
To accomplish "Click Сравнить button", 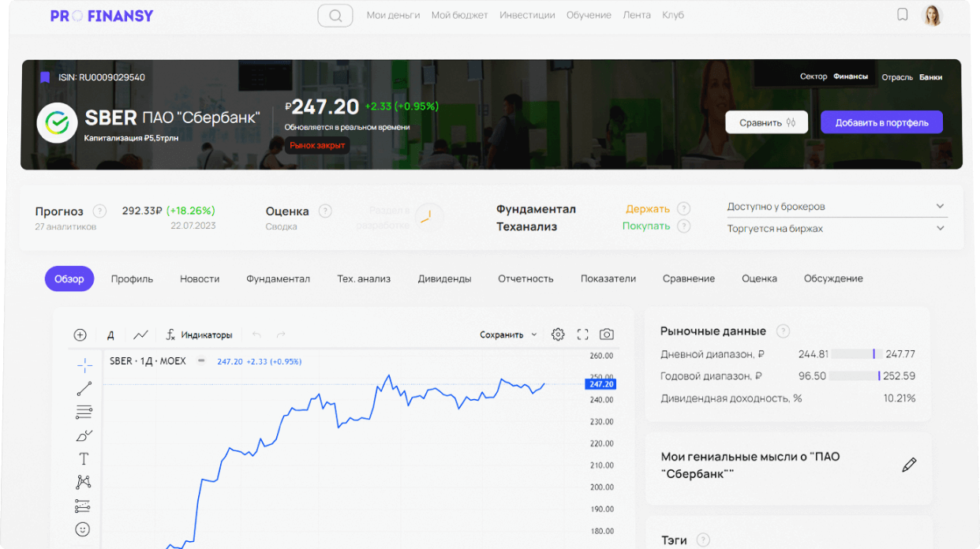I will point(767,122).
